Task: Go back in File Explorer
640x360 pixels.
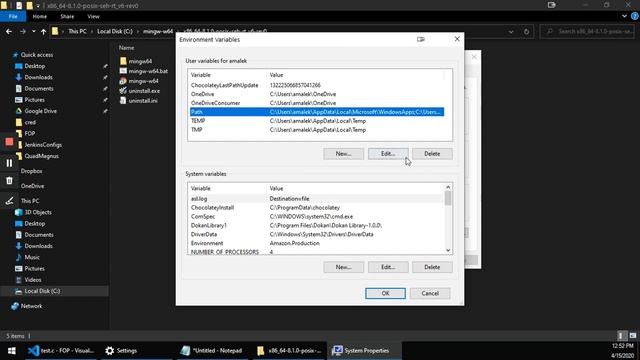Action: (9, 31)
